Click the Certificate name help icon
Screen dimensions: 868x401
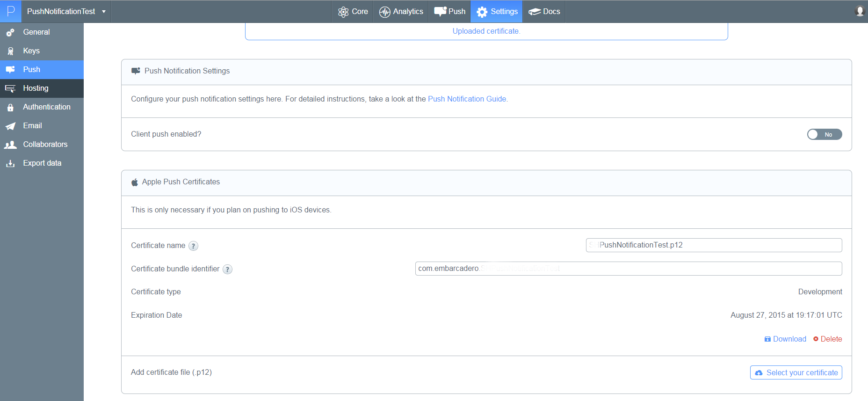(193, 246)
